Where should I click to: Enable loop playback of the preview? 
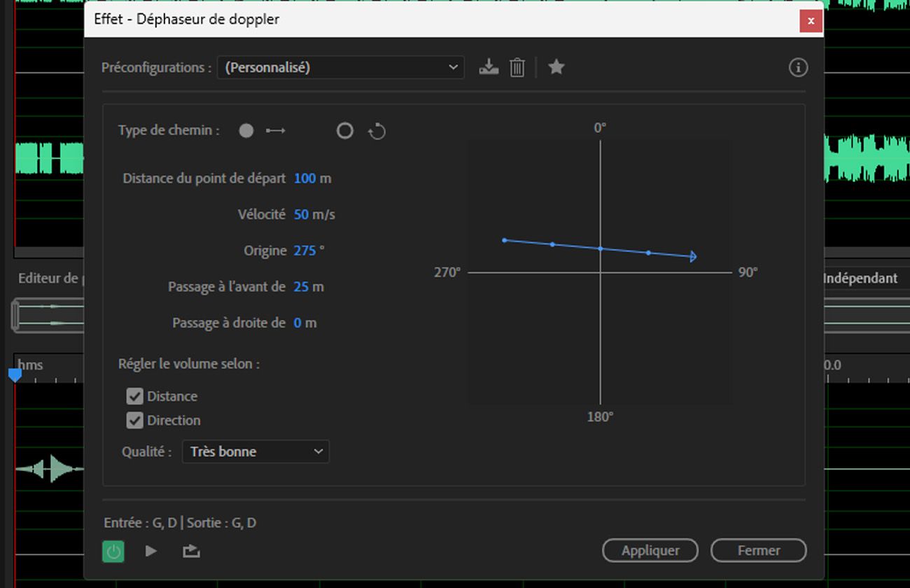[x=190, y=551]
